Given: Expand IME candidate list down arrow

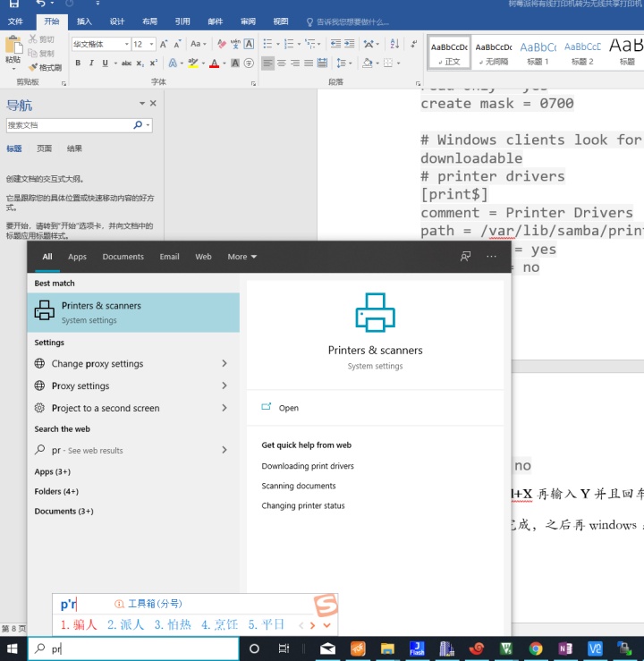Looking at the screenshot, I should click(x=326, y=625).
